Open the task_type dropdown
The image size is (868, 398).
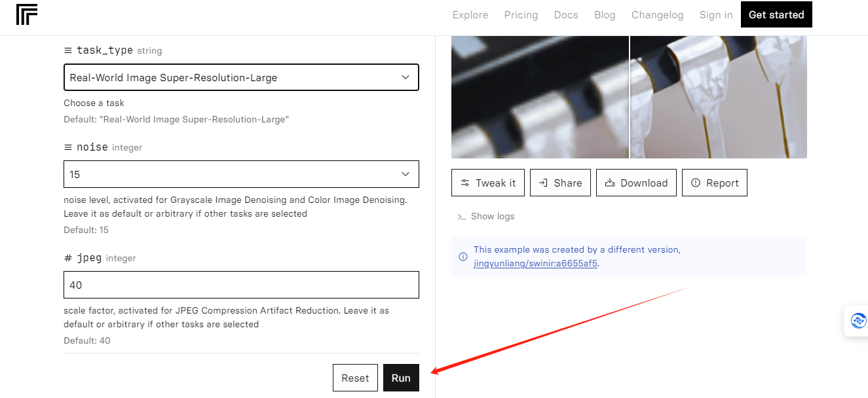coord(241,77)
